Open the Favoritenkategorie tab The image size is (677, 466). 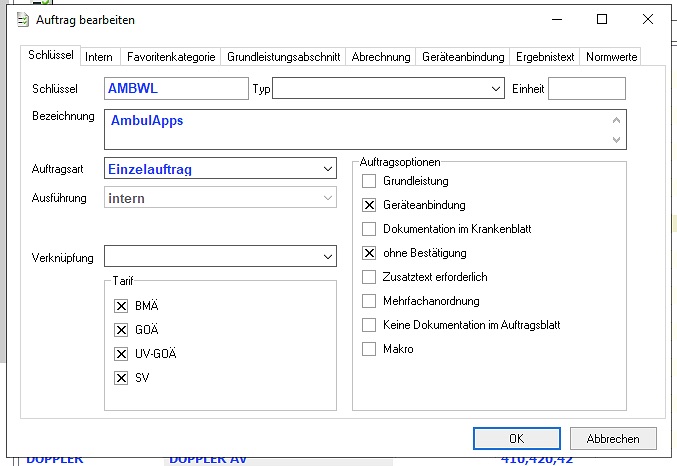[x=170, y=57]
